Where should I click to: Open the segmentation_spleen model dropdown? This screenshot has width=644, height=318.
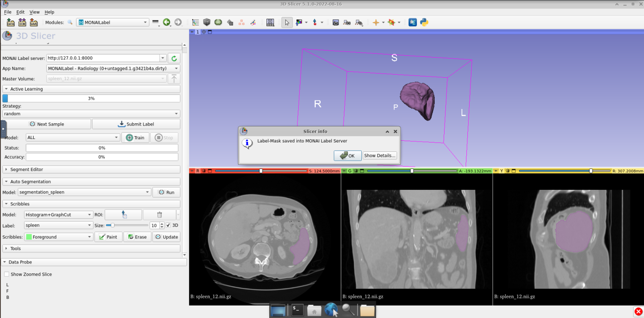[x=85, y=192]
